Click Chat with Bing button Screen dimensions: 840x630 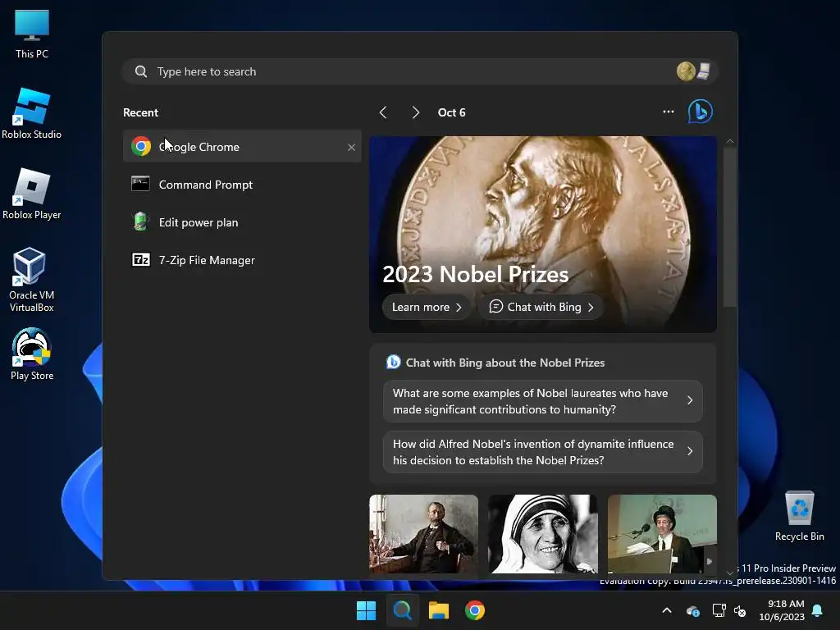(x=541, y=307)
